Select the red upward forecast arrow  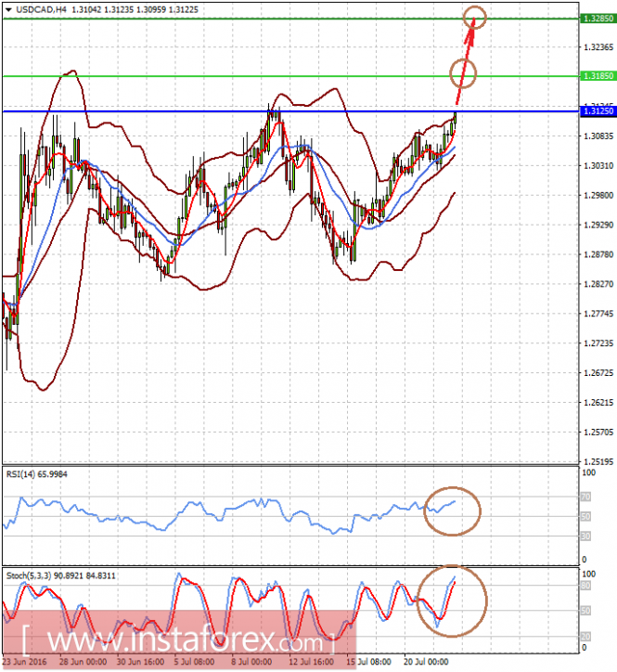[465, 61]
